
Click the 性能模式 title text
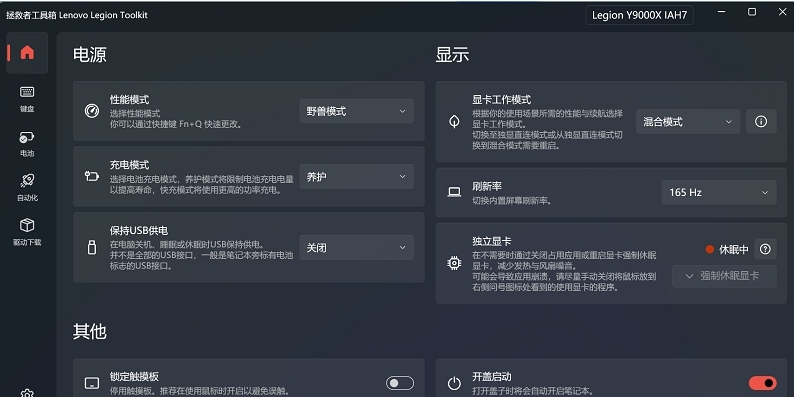pyautogui.click(x=130, y=100)
